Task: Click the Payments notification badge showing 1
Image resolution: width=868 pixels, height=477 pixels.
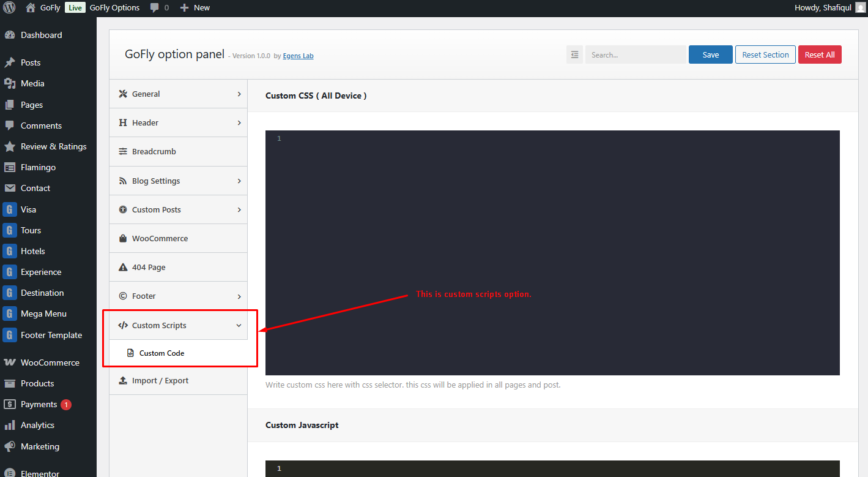Action: coord(66,404)
